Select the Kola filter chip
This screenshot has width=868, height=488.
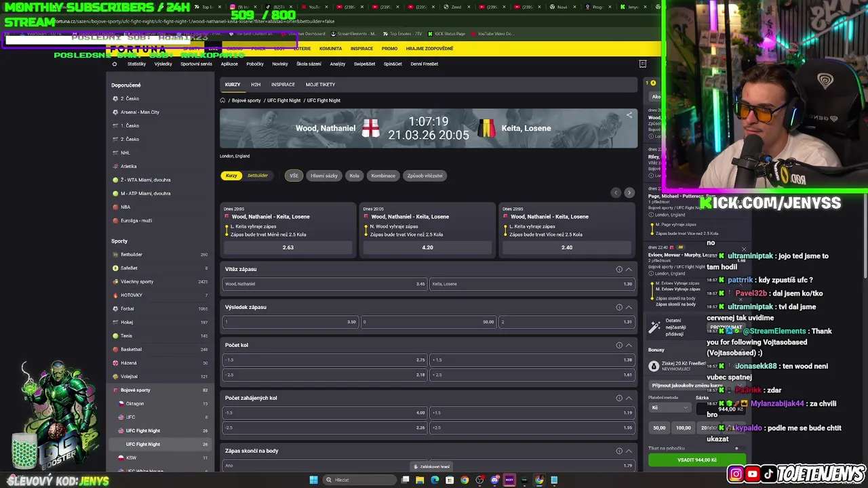354,176
